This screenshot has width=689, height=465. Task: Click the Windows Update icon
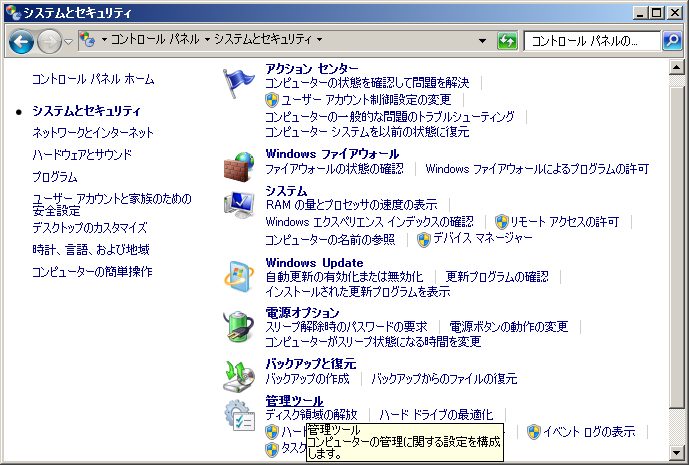[239, 276]
